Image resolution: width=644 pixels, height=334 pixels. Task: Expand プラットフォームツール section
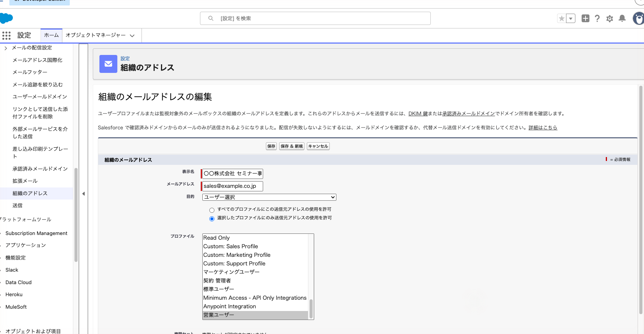(26, 219)
